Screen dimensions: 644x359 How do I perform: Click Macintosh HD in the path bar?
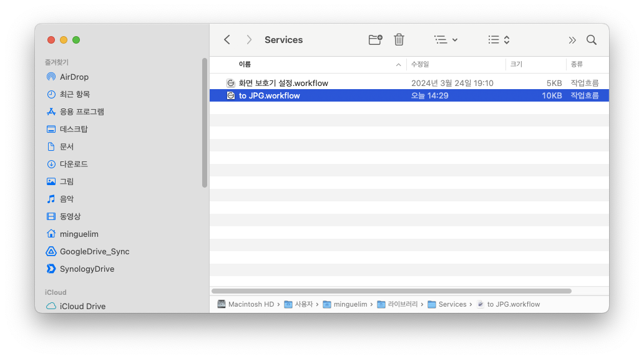click(246, 304)
